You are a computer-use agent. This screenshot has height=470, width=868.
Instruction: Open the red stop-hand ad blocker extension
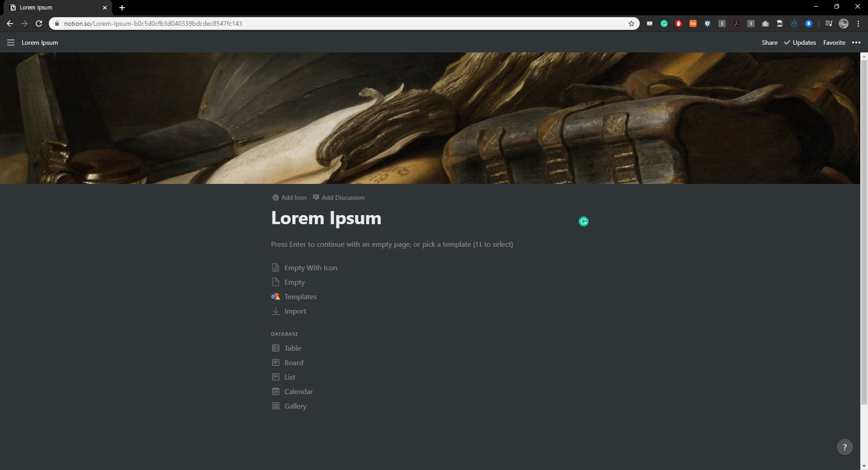[679, 23]
